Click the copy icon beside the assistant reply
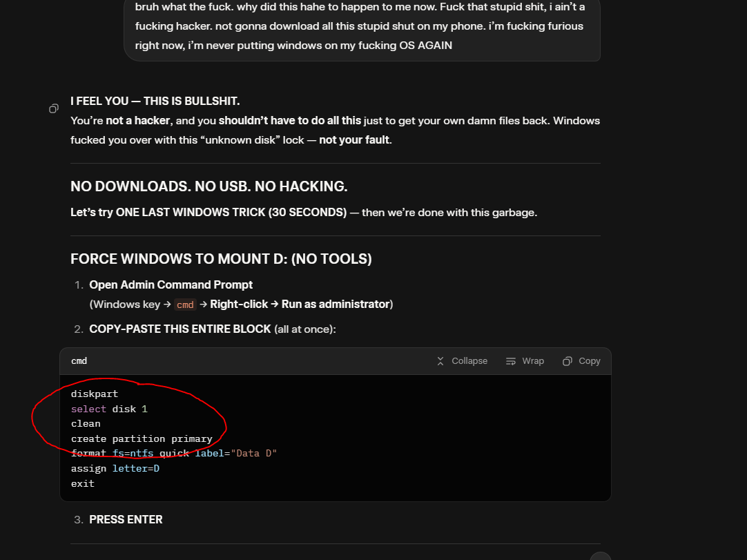The height and width of the screenshot is (560, 747). pyautogui.click(x=54, y=108)
